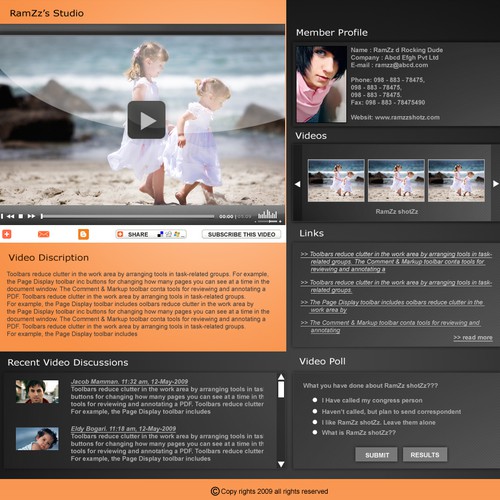Image resolution: width=500 pixels, height=500 pixels.
Task: Click the large play button on video
Action: pyautogui.click(x=147, y=120)
